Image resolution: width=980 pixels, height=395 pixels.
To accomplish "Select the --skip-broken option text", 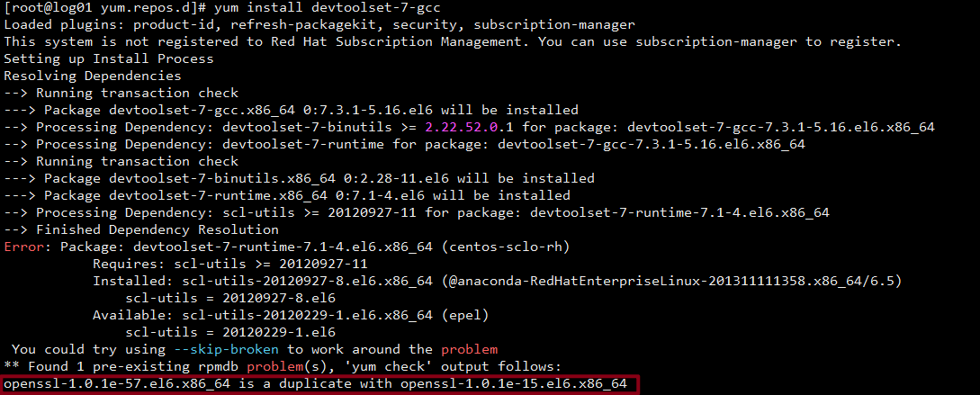I will click(222, 349).
